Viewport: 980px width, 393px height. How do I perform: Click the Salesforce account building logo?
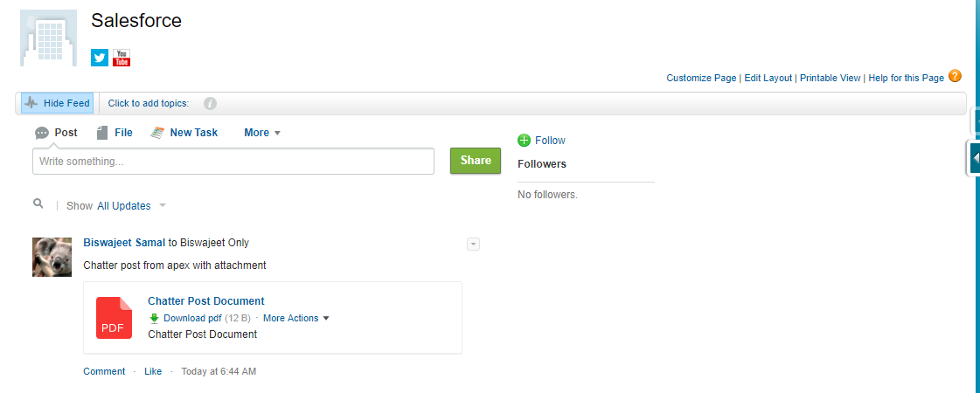click(48, 38)
